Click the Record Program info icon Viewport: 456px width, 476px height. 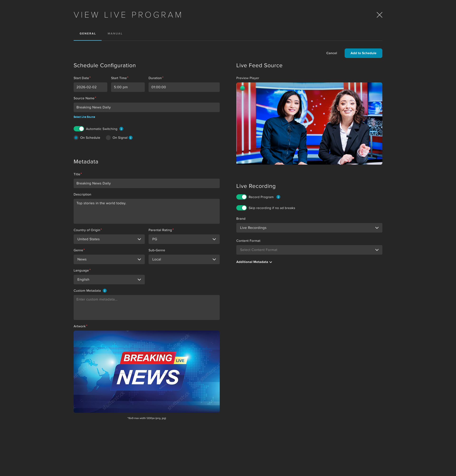pos(278,197)
